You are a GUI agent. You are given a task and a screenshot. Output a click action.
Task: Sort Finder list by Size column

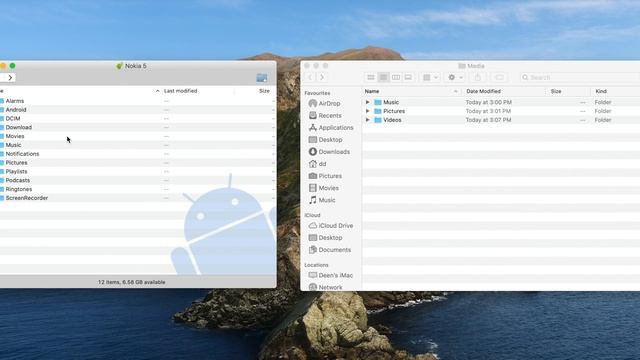coord(556,91)
